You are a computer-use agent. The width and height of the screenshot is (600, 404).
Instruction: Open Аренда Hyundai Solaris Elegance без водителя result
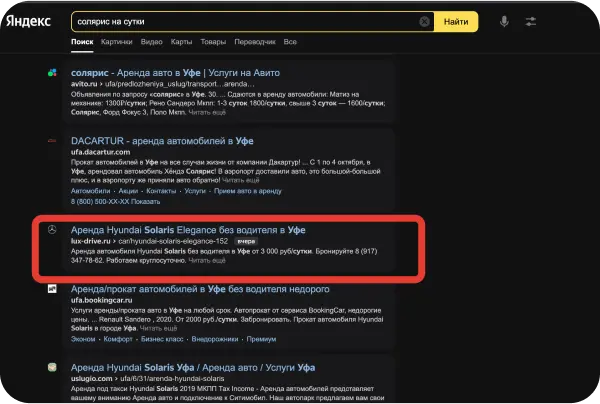(188, 230)
